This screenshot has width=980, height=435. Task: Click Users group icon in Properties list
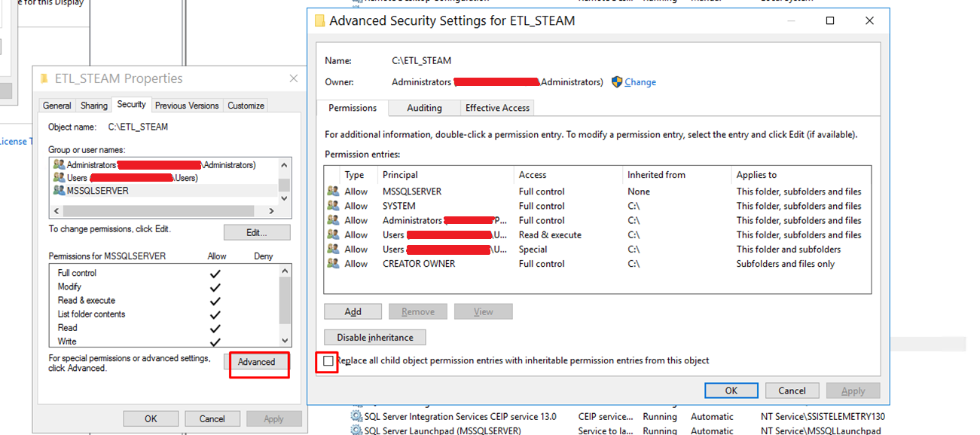(x=59, y=177)
